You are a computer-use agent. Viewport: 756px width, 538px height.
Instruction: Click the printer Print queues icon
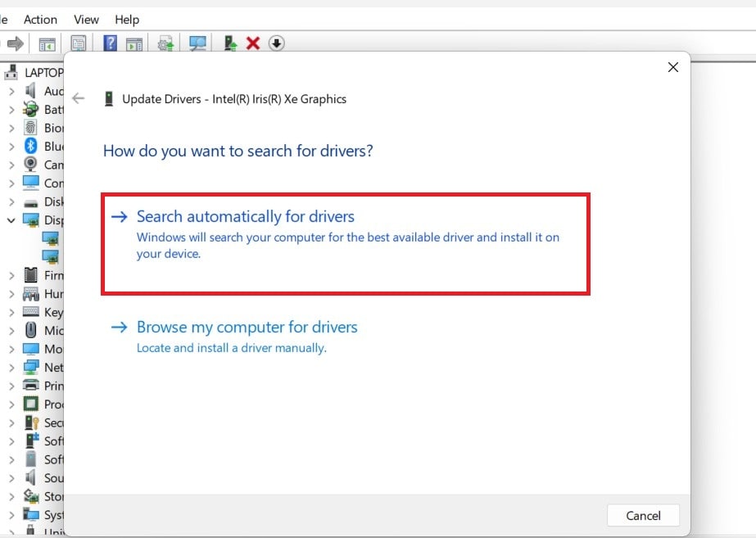pyautogui.click(x=31, y=385)
